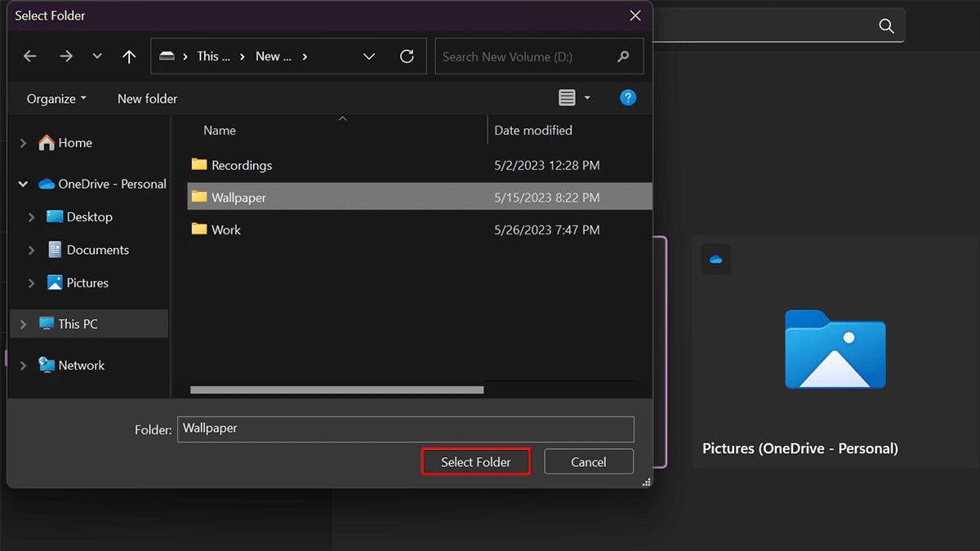Expand the This PC tree node
Viewport: 980px width, 551px height.
[23, 324]
